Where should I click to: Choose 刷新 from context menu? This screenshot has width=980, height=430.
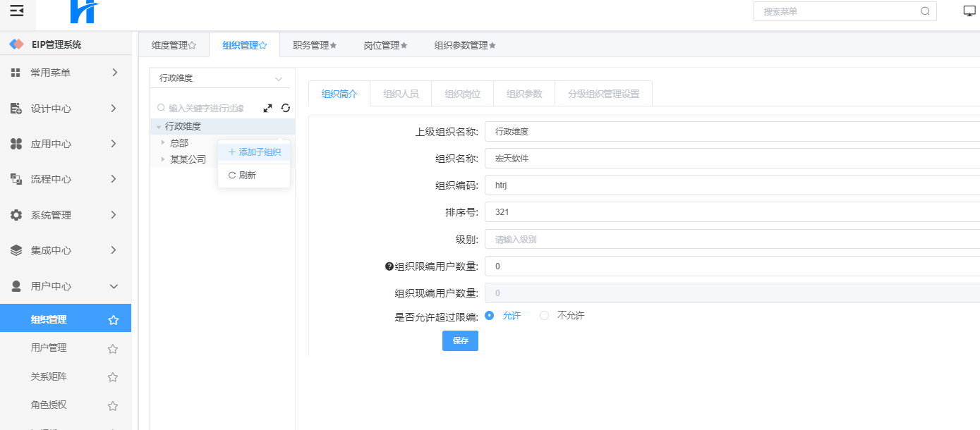254,175
